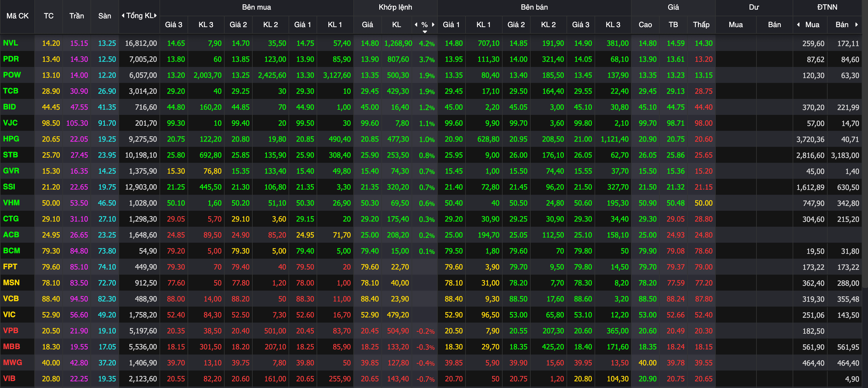Click the Tổng KL header label

tap(140, 15)
